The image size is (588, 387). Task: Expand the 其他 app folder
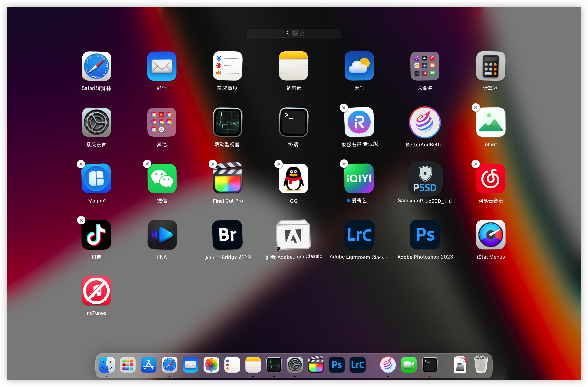click(x=162, y=122)
